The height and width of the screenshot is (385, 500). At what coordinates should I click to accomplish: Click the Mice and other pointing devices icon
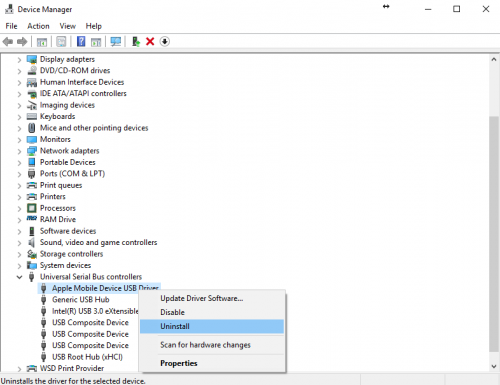32,128
